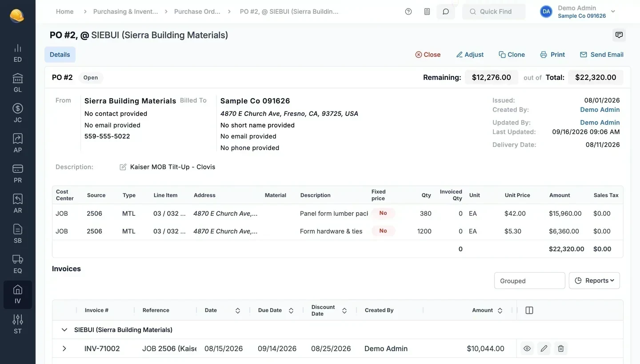This screenshot has height=364, width=640.
Task: Open the ED module in sidebar
Action: [x=18, y=53]
